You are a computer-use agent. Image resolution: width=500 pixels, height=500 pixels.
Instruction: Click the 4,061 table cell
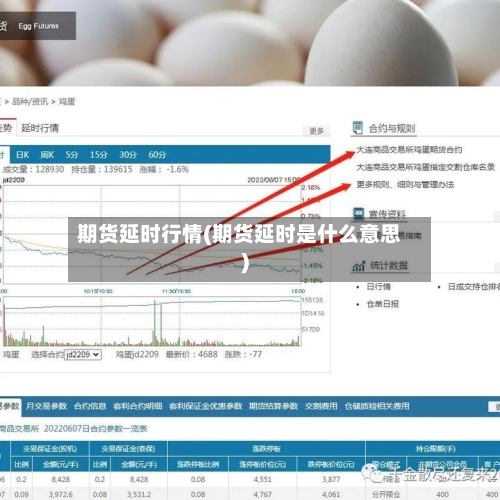coord(331,494)
